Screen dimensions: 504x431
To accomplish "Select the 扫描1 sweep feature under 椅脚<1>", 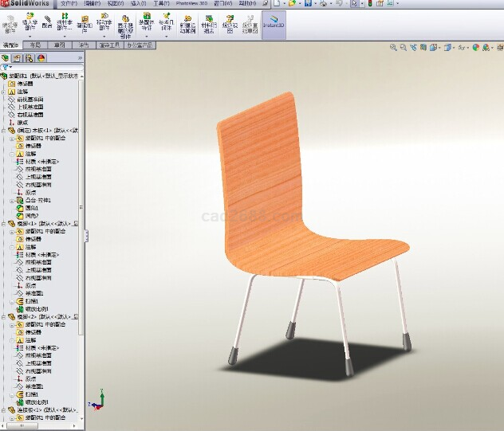I will point(32,301).
